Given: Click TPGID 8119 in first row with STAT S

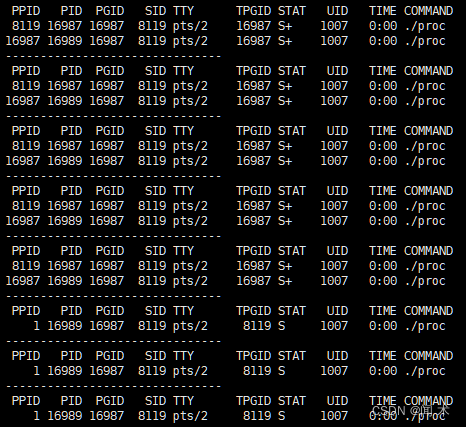Looking at the screenshot, I should click(x=257, y=326).
